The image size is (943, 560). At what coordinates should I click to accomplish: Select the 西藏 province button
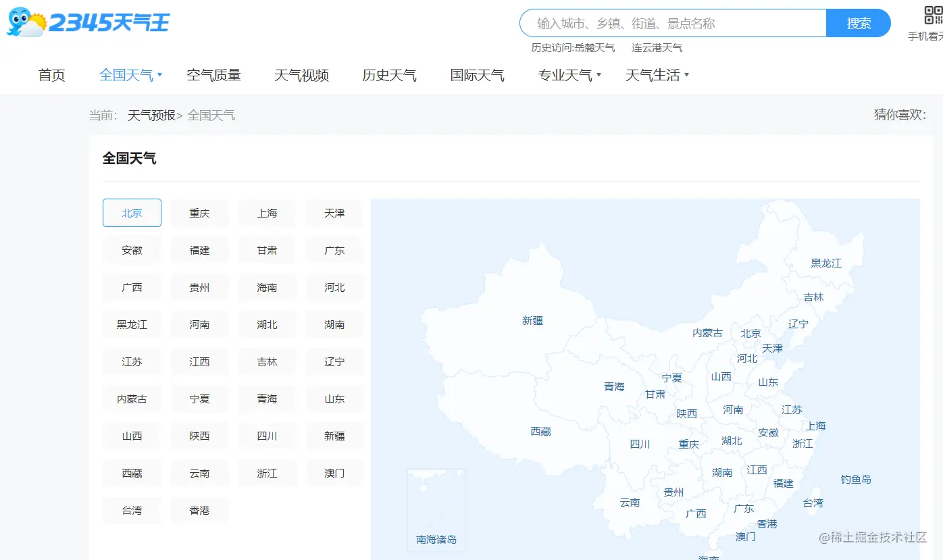(x=132, y=473)
